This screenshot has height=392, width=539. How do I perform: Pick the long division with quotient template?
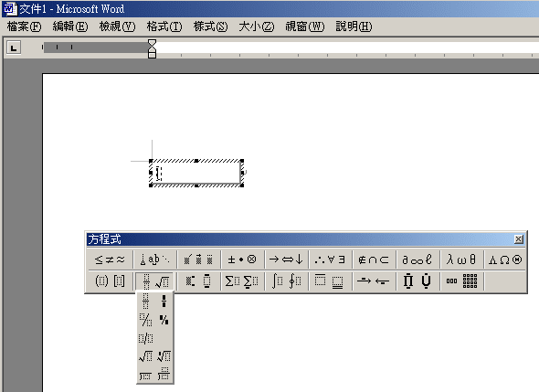click(164, 374)
